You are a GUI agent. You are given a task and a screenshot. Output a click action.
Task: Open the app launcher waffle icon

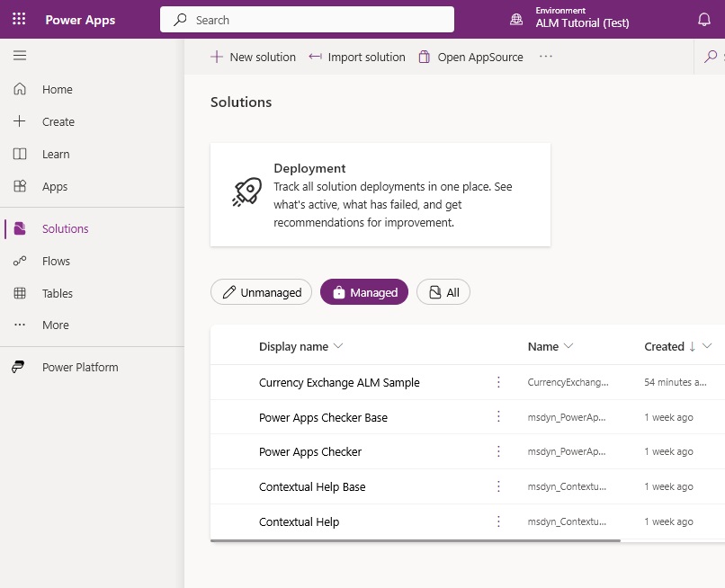click(x=19, y=19)
